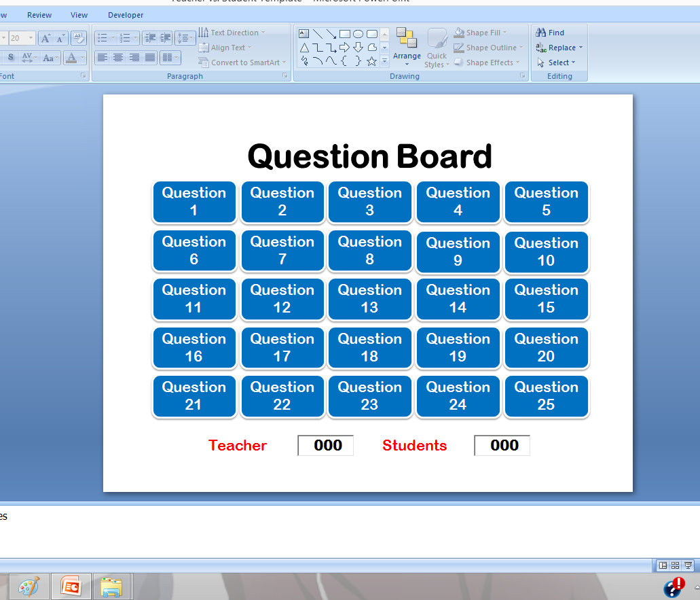Open columns dropdown
Screen dimensions: 700x600
(x=170, y=57)
